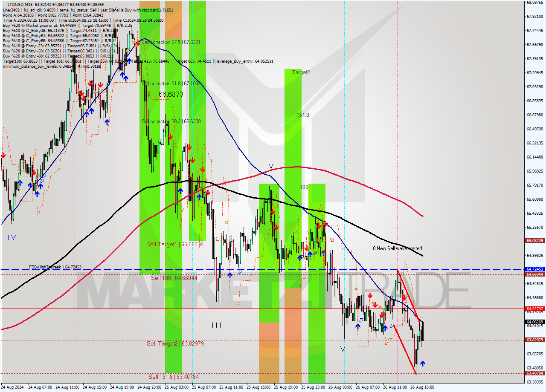Click the 68.09725 top price axis value
The width and height of the screenshot is (546, 392).
click(535, 2)
